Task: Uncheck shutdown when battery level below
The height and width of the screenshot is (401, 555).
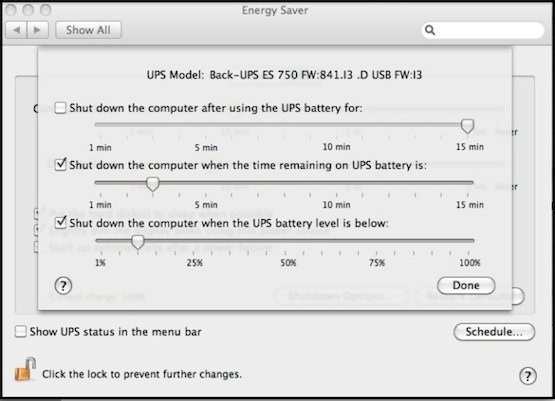Action: click(61, 223)
